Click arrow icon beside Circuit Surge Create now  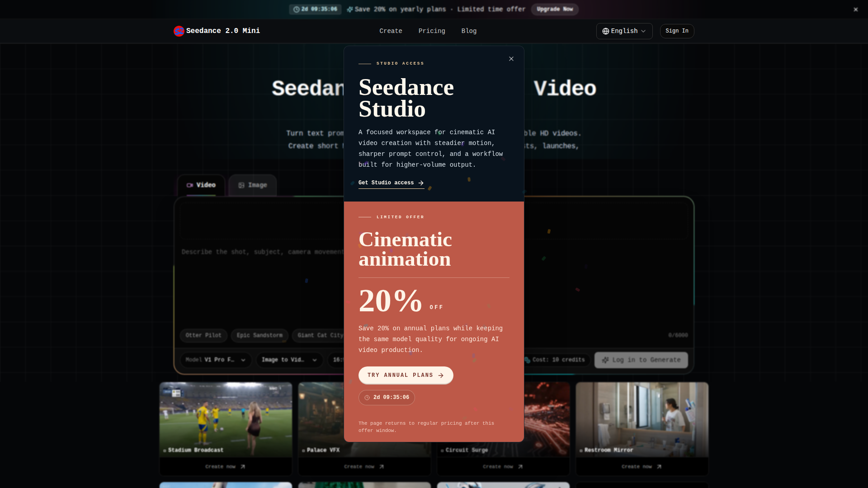tap(520, 467)
